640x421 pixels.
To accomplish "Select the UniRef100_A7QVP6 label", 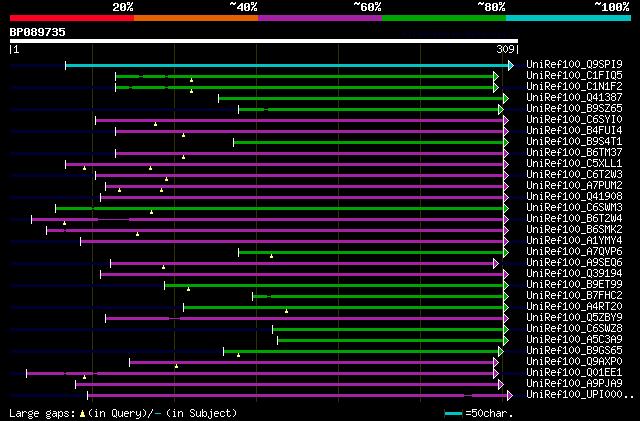I will 574,252.
